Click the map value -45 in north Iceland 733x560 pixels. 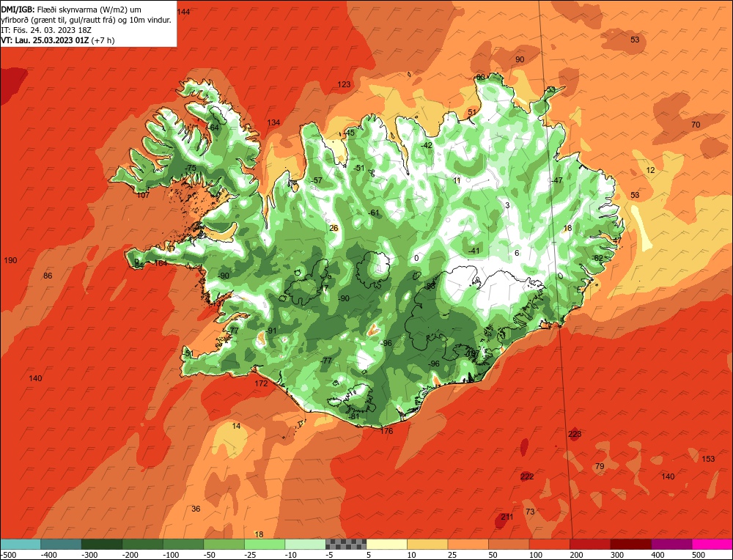click(349, 133)
